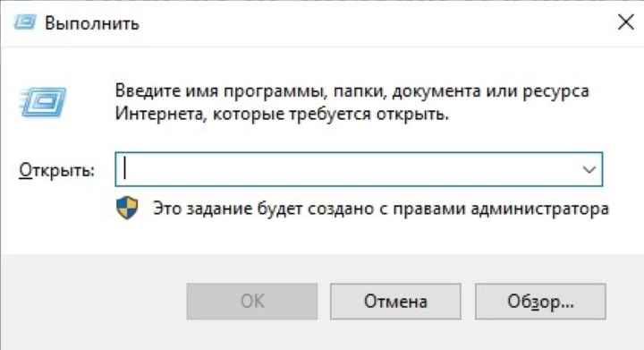Click the blue-yellow administrator shield icon
The width and height of the screenshot is (644, 350).
coord(127,208)
